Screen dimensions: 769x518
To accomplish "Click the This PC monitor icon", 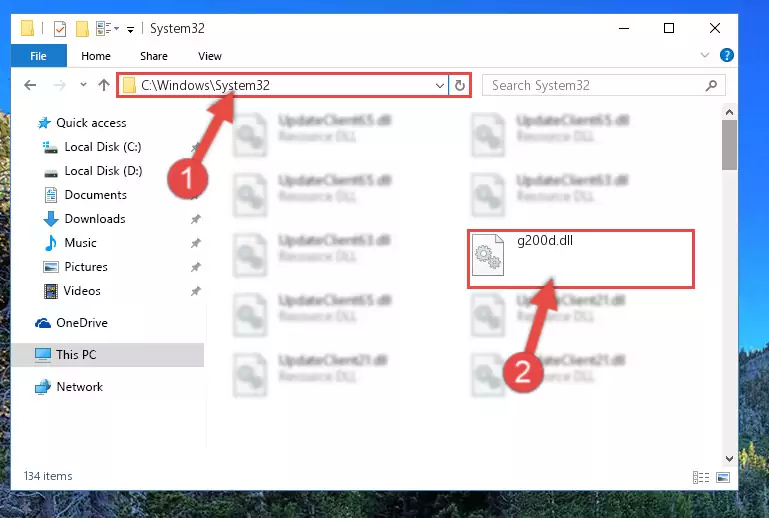I will coord(43,355).
